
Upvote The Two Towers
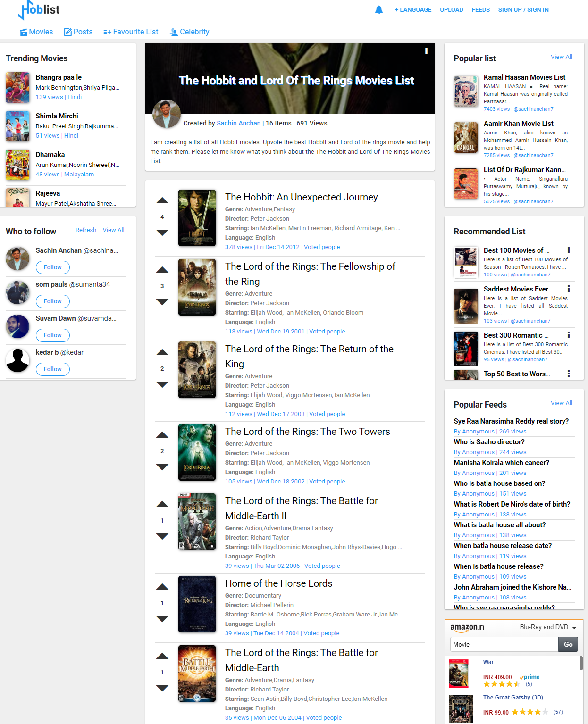click(162, 435)
